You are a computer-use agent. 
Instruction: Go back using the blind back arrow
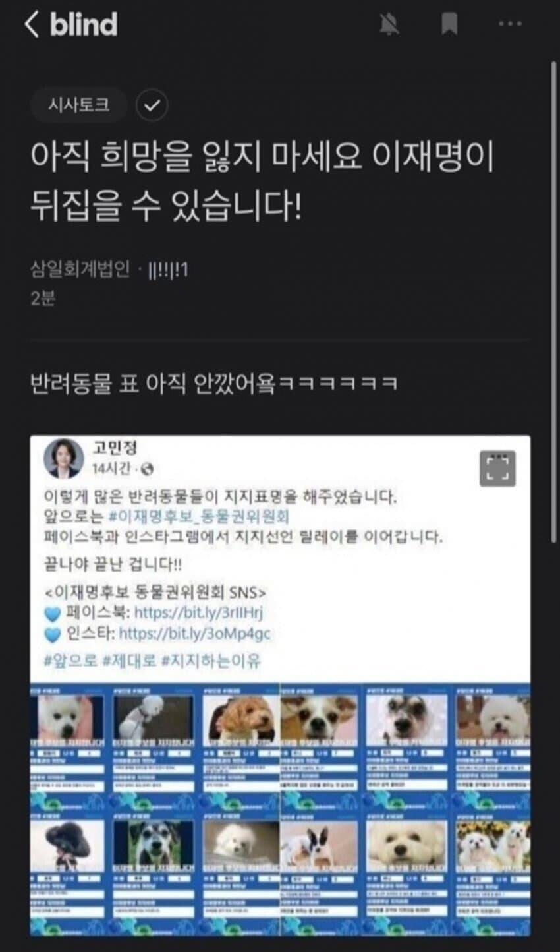(x=31, y=24)
